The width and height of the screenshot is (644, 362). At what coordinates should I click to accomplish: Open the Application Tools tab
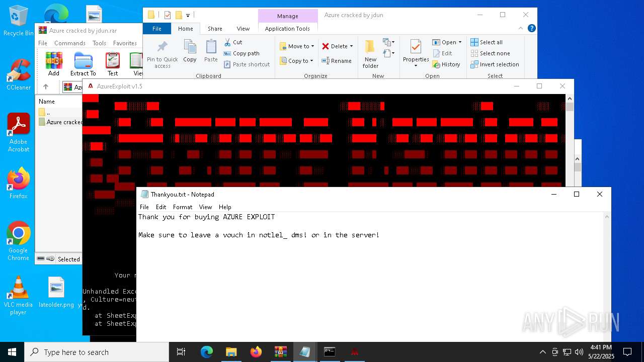(287, 29)
